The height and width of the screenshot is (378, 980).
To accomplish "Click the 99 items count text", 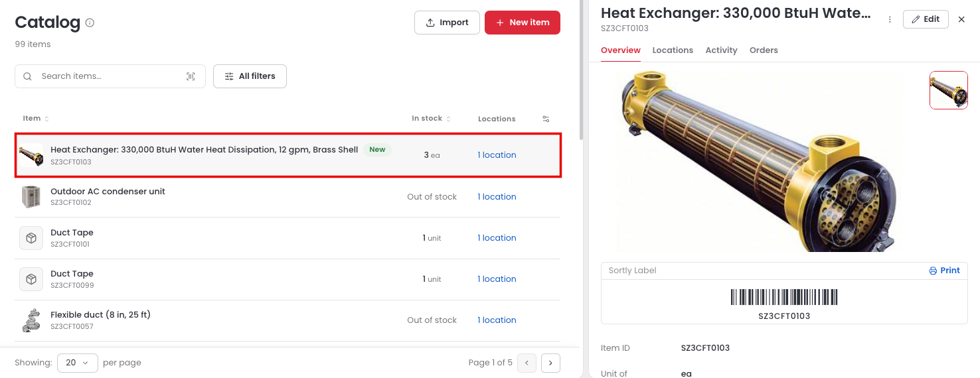I will [33, 44].
